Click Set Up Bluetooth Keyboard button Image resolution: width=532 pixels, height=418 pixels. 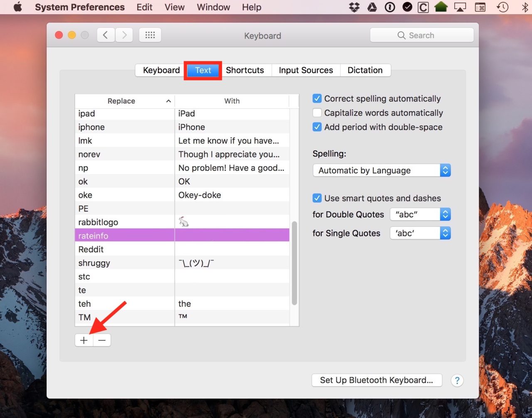pos(377,380)
